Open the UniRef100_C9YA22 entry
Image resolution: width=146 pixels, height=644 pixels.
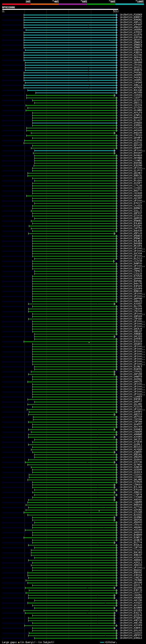pyautogui.click(x=131, y=371)
